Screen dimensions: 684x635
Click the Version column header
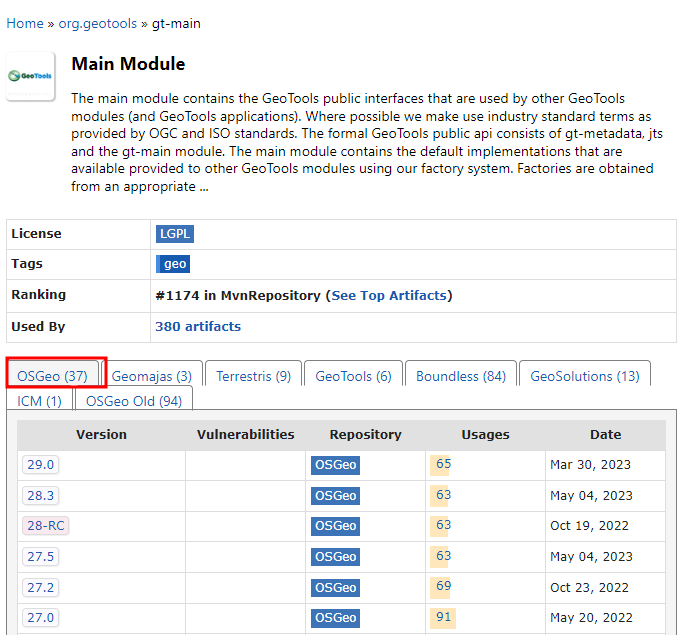(101, 434)
